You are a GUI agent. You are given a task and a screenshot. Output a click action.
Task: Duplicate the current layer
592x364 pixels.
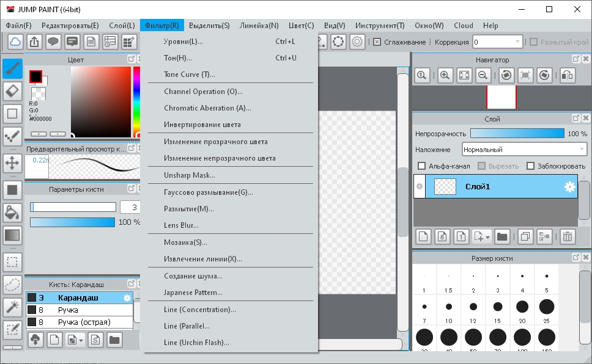(525, 236)
